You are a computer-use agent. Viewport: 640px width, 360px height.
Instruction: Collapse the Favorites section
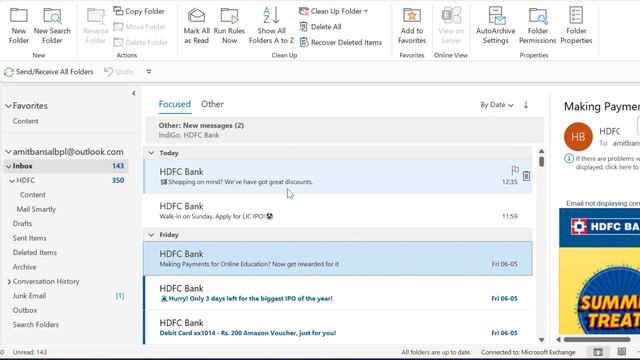tap(8, 106)
